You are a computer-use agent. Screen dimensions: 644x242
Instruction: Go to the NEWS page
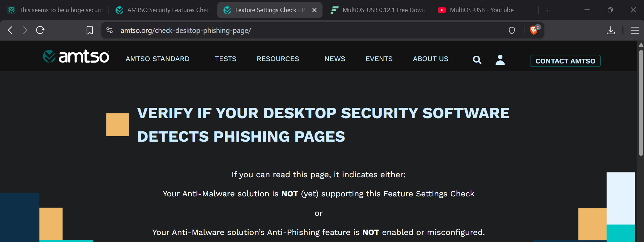click(335, 59)
